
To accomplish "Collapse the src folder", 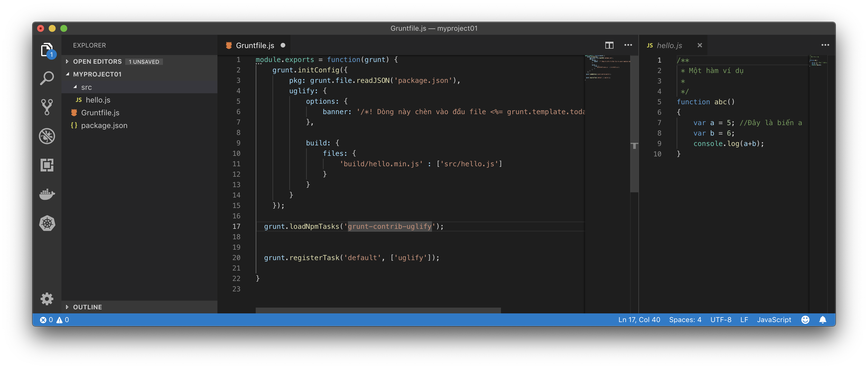I will [86, 87].
